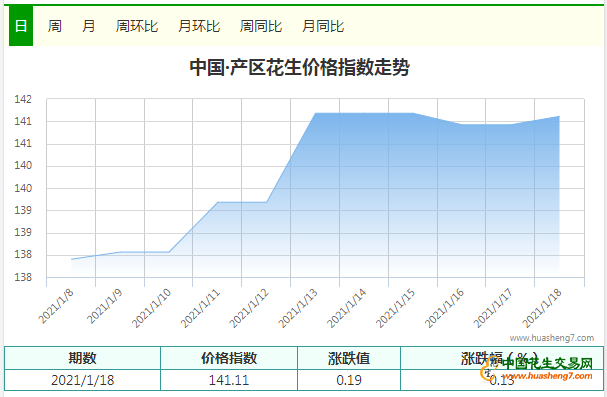This screenshot has width=607, height=397.
Task: Open the 月环比 tab
Action: click(199, 26)
